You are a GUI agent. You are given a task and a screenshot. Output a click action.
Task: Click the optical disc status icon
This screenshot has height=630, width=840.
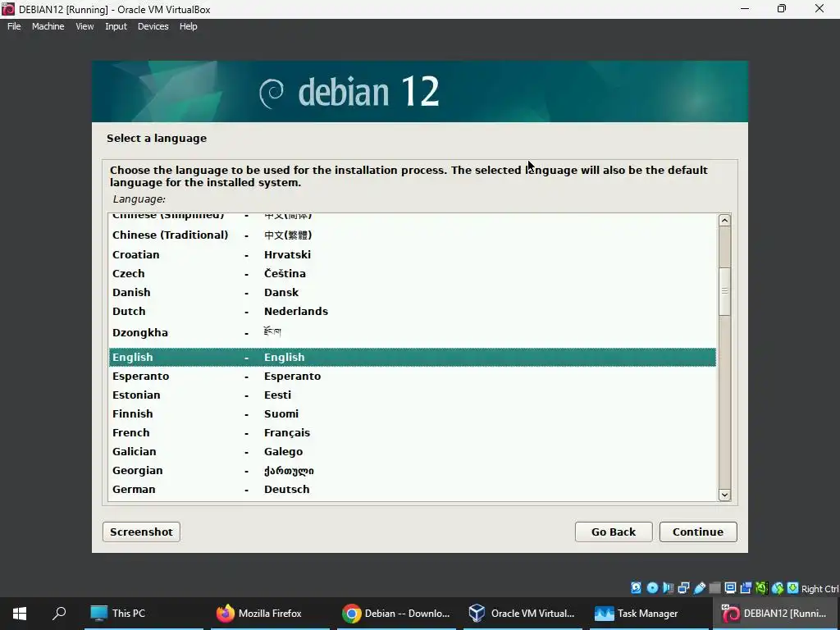[x=652, y=587]
